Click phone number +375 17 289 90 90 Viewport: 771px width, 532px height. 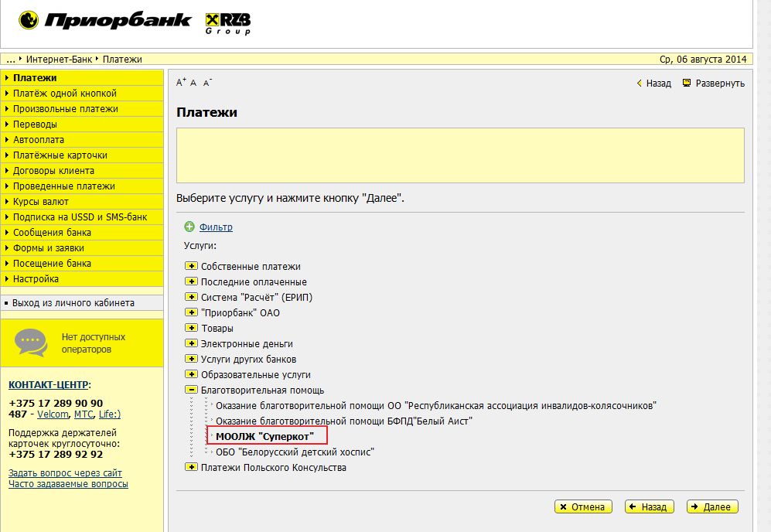(56, 404)
